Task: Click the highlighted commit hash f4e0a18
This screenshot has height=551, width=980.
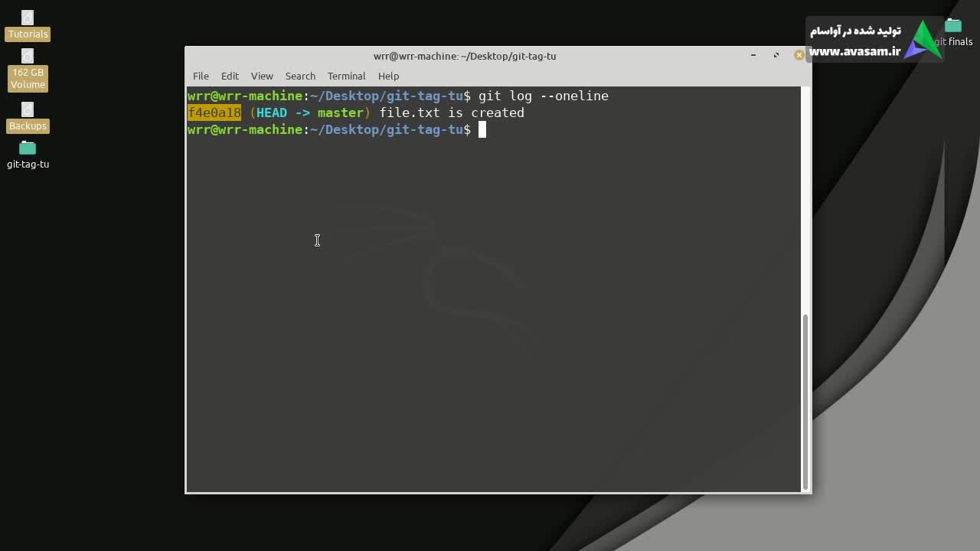Action: 214,112
